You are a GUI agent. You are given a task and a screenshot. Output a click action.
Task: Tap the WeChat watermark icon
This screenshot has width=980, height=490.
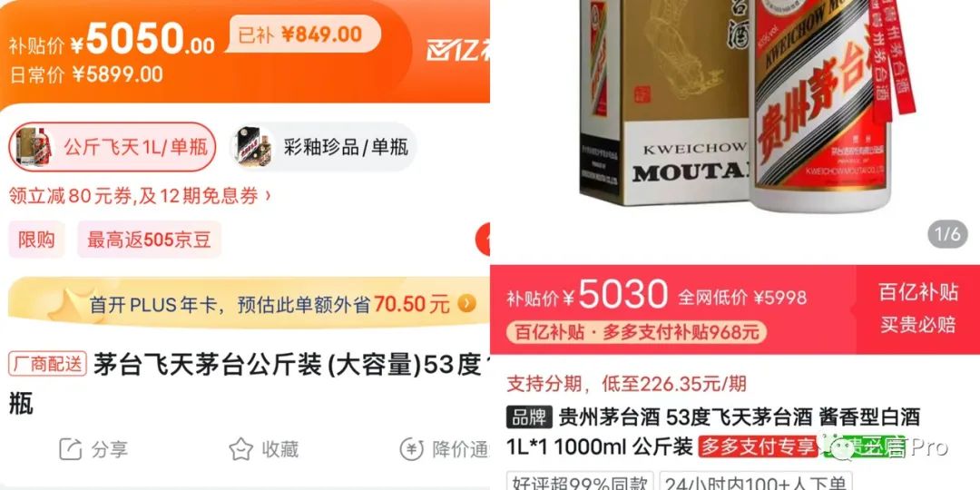pos(840,446)
